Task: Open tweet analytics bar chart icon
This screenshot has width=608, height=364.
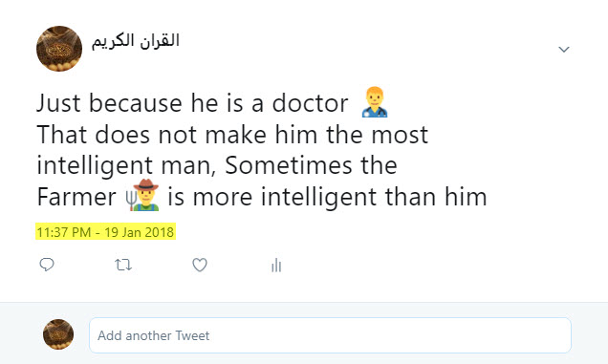Action: point(276,266)
